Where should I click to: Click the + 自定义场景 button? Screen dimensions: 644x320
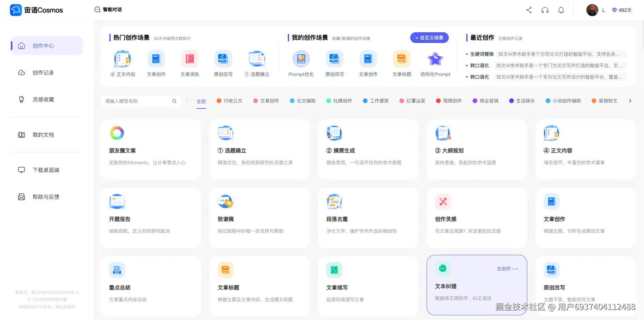point(429,38)
